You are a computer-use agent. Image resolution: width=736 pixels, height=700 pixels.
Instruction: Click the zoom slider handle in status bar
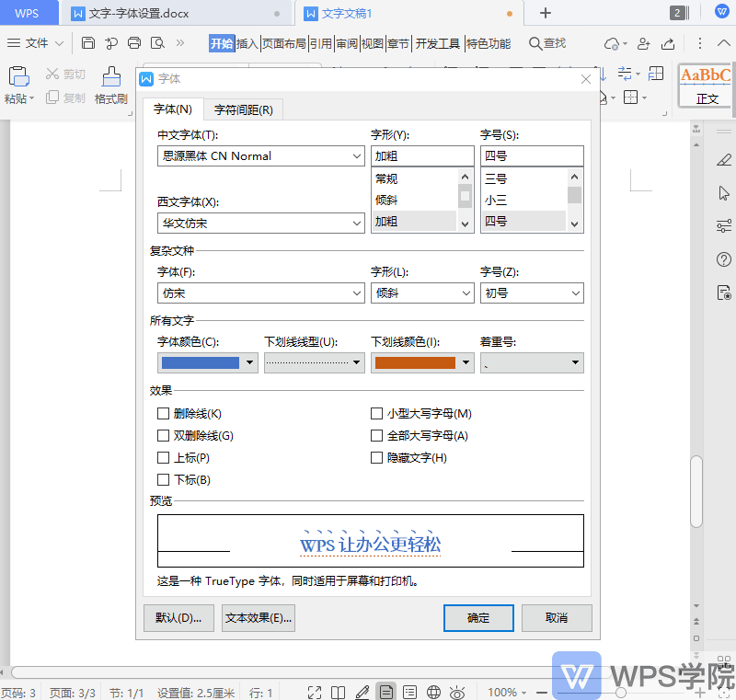620,693
